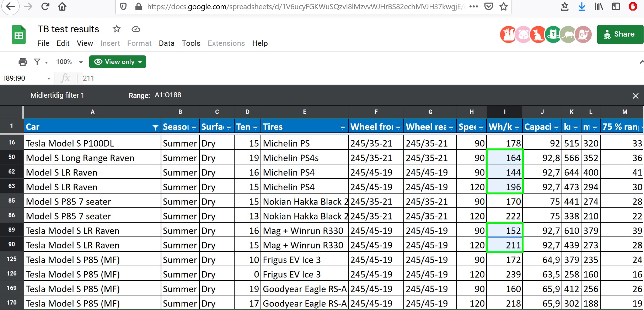Open the mi column filter
Screen dimensions: 644x310
click(595, 127)
